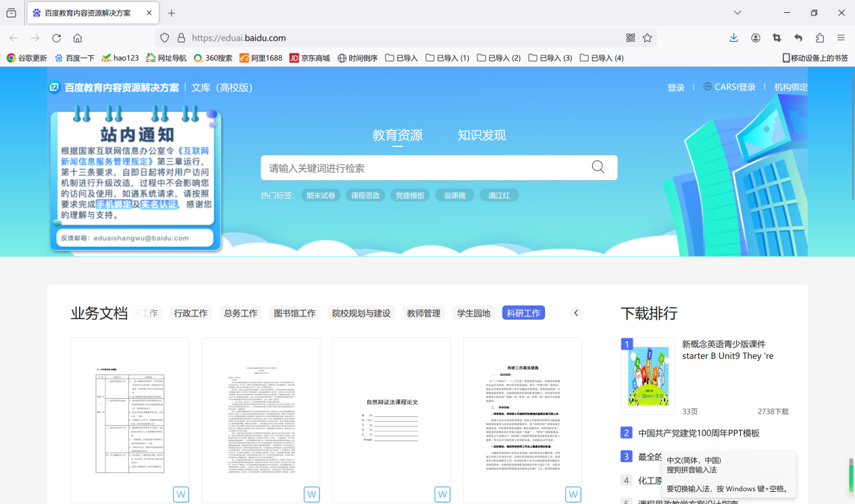Expand the 已导入 bookmarks folder

[402, 58]
